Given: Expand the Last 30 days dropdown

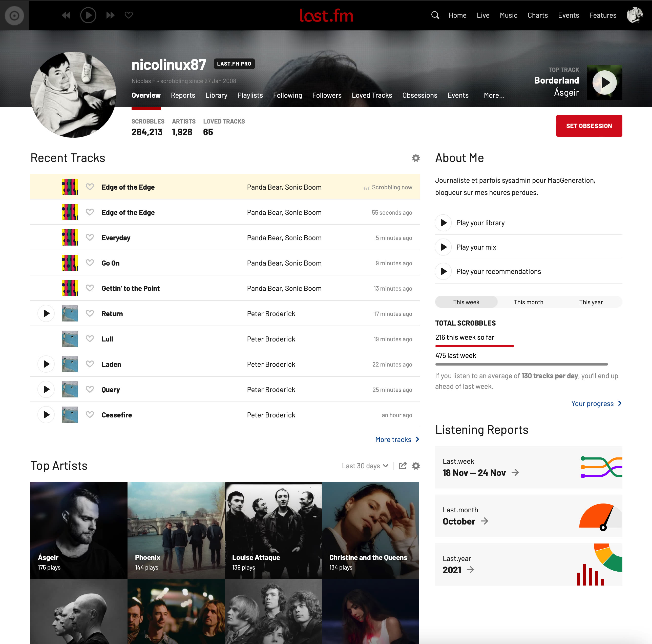Looking at the screenshot, I should [365, 466].
